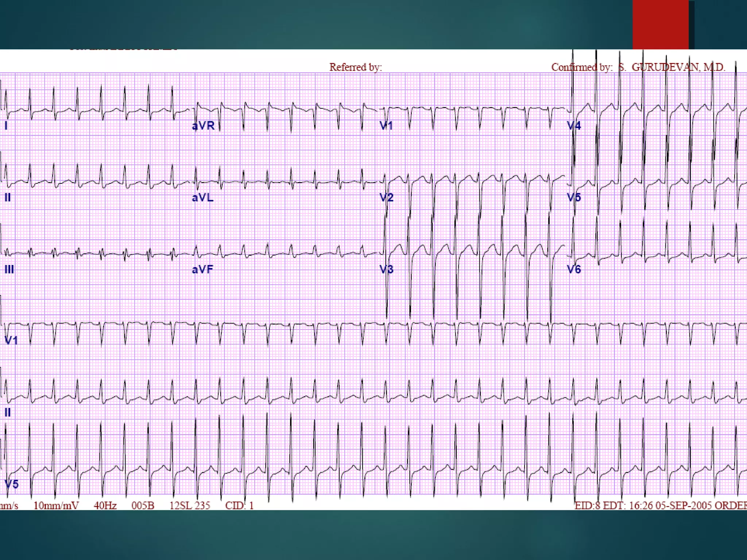Click the V5 rhythm strip label
Viewport: 747px width, 560px height.
(11, 484)
